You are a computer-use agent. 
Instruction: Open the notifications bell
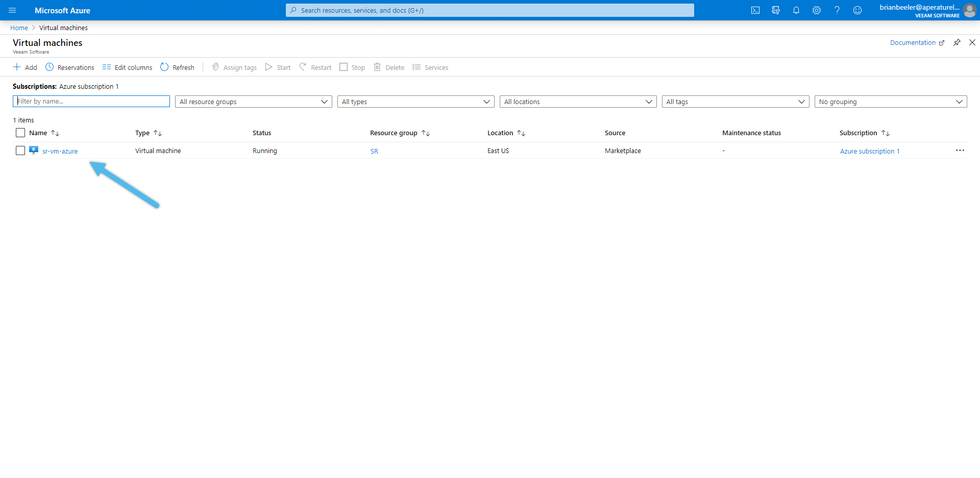coord(796,10)
